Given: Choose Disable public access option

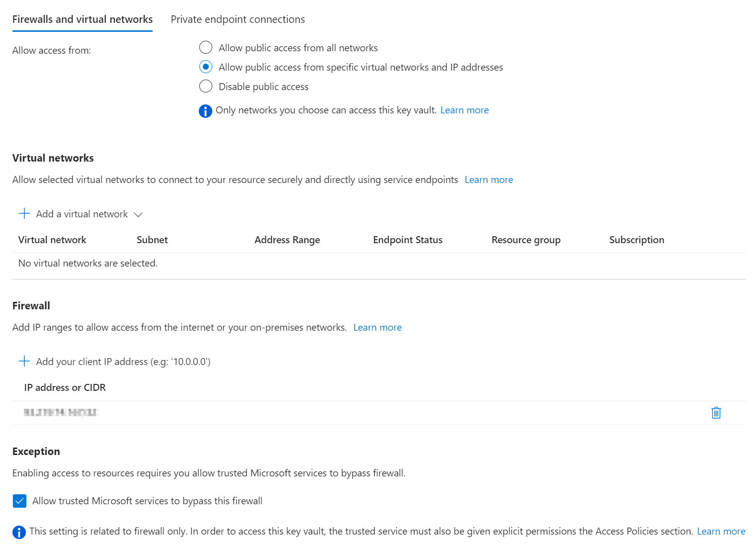Looking at the screenshot, I should (x=206, y=87).
